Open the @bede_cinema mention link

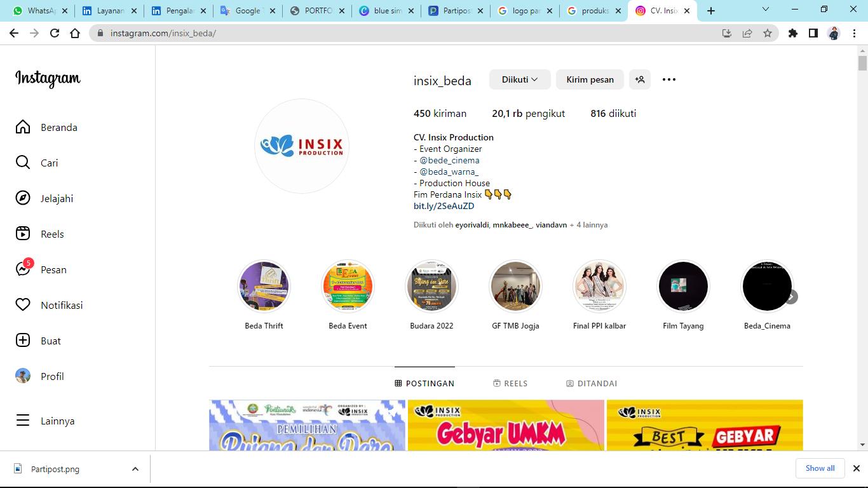point(449,160)
